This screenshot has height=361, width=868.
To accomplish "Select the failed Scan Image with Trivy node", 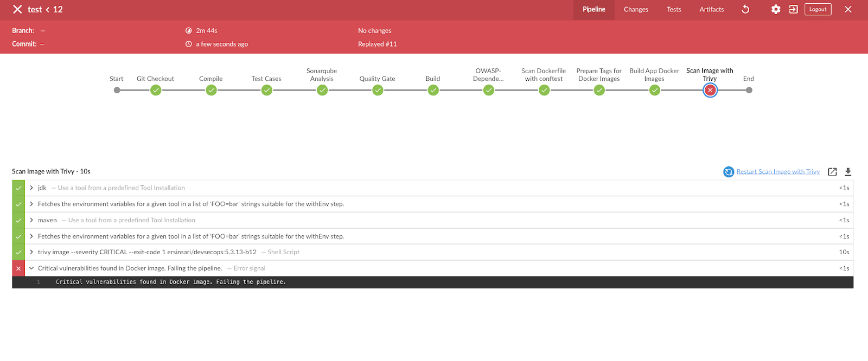I will tap(710, 91).
